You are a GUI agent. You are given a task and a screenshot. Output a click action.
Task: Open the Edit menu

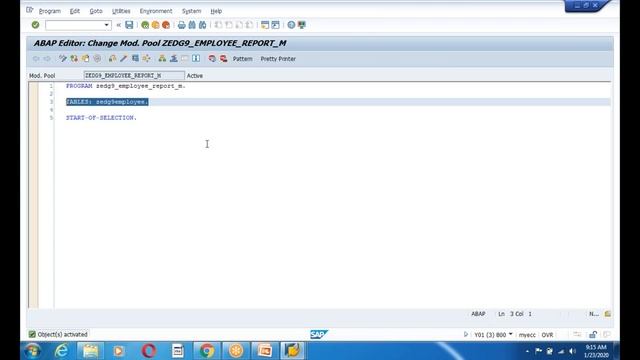click(x=75, y=11)
